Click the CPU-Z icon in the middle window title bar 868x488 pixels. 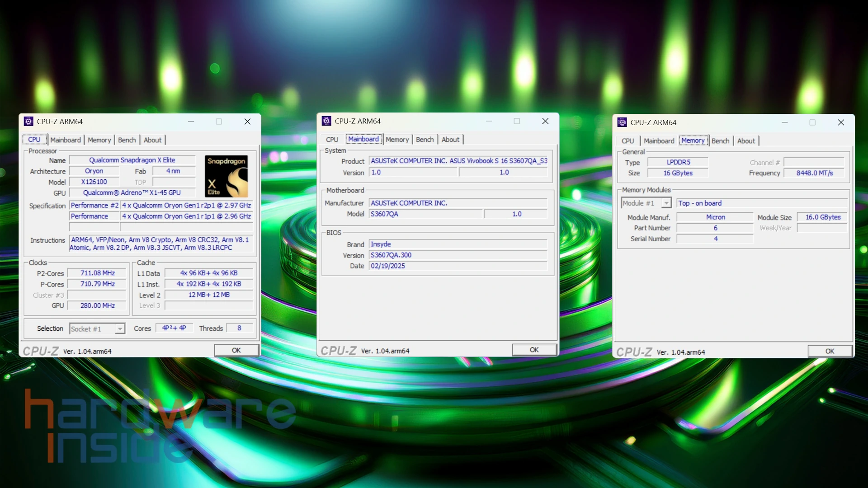click(326, 121)
